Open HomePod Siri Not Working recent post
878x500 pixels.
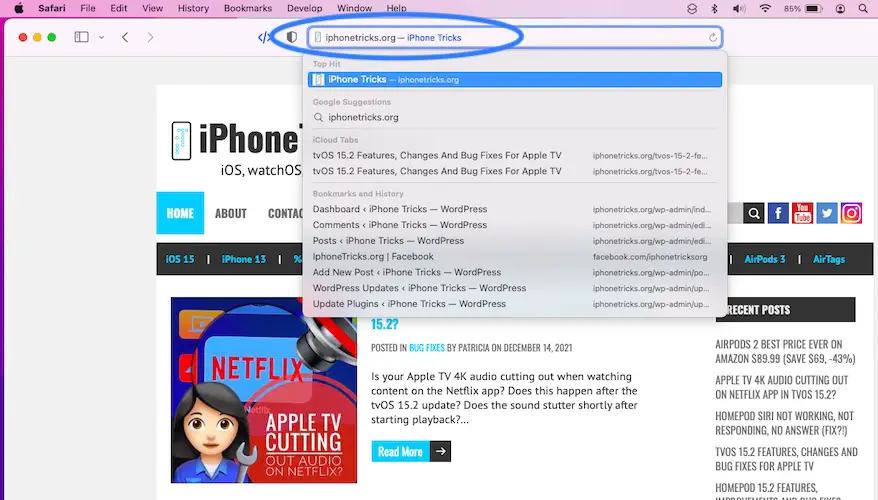pyautogui.click(x=784, y=423)
